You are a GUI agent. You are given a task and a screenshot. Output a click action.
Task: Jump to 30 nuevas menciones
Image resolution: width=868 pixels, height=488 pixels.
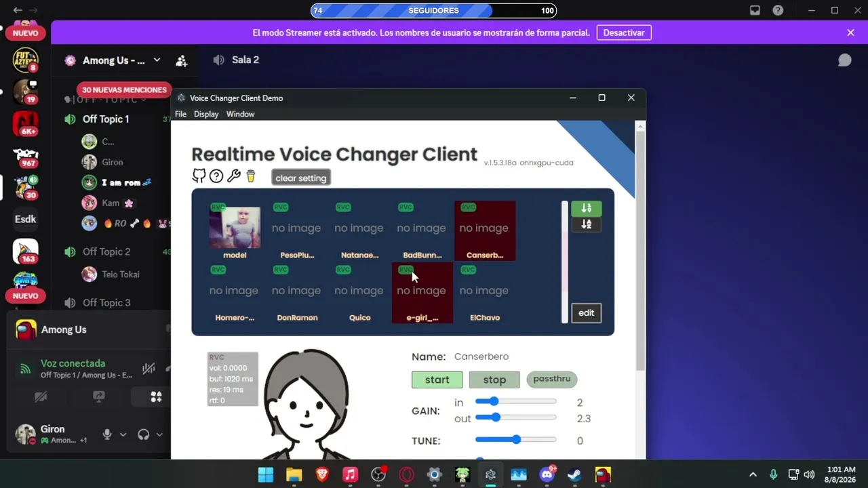tap(124, 89)
